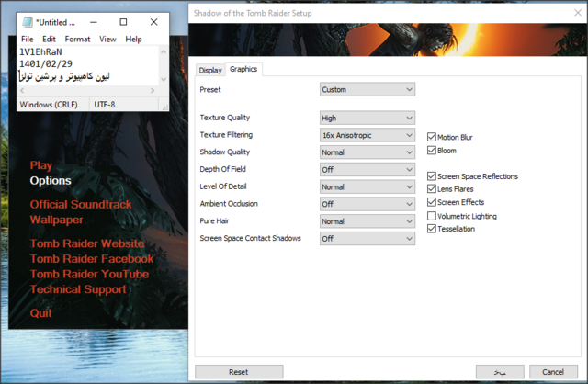Maximize the Notepad window

tap(124, 21)
